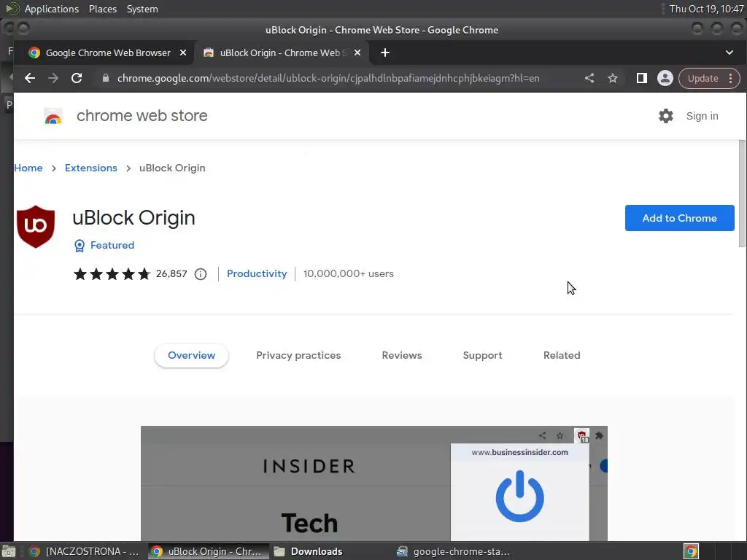Click the address bar URL
Image resolution: width=747 pixels, height=560 pixels.
click(328, 78)
